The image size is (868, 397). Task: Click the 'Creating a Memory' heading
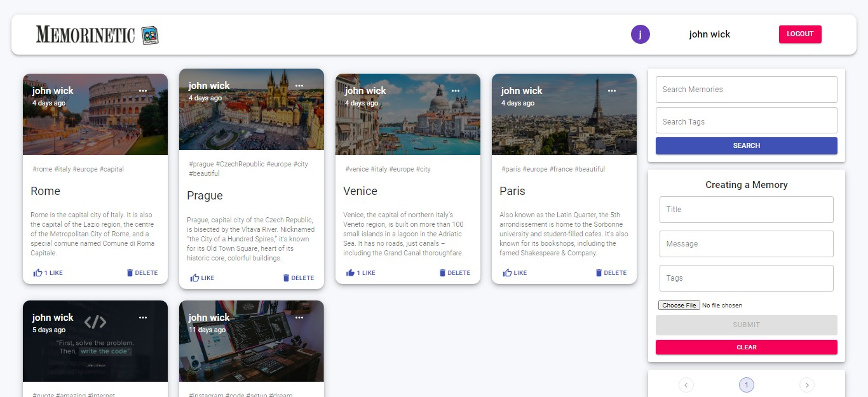pyautogui.click(x=747, y=185)
